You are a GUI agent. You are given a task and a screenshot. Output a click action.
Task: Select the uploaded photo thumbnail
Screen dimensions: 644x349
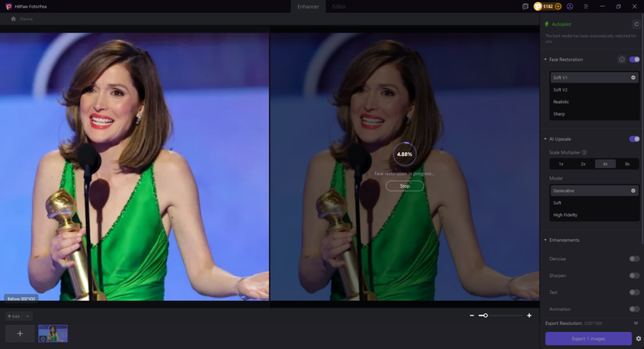tap(53, 333)
